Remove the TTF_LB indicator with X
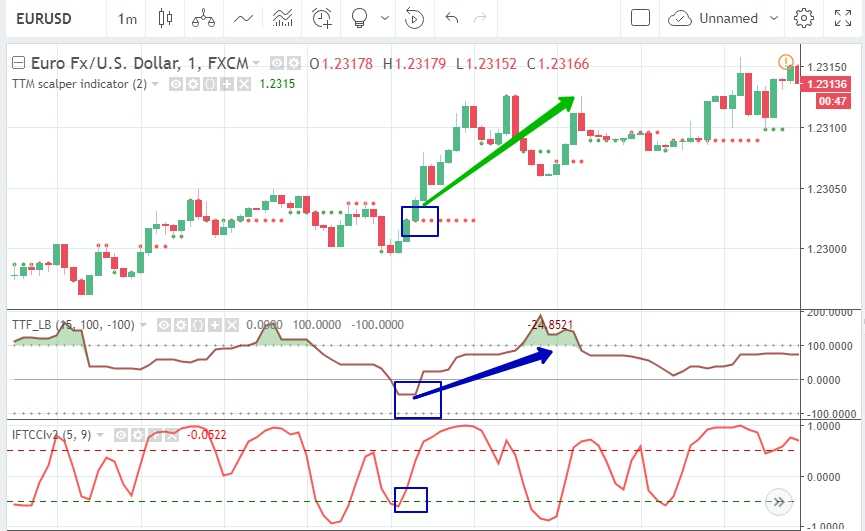Image resolution: width=865 pixels, height=531 pixels. (x=232, y=325)
